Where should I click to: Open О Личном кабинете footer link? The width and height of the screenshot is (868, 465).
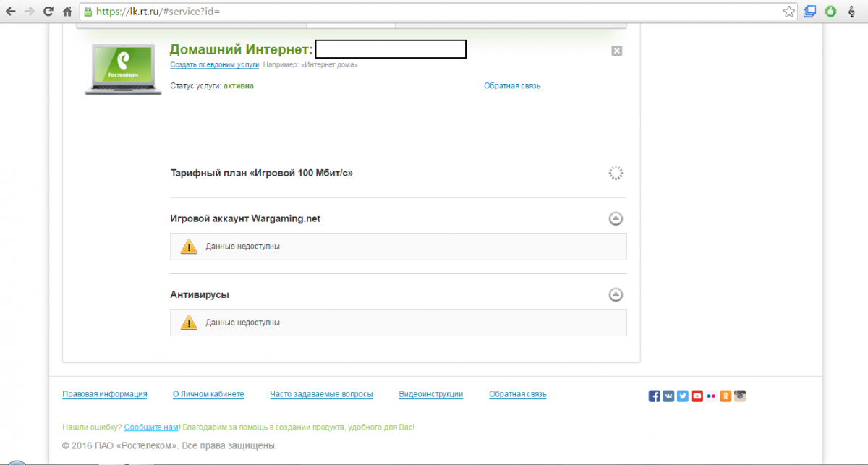coord(208,394)
